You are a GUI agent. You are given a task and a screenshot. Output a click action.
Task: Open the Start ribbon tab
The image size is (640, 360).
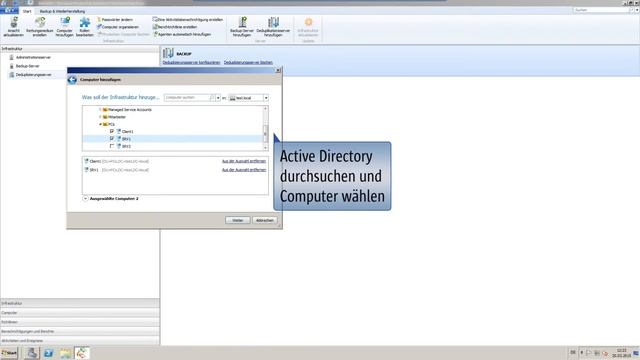(27, 11)
